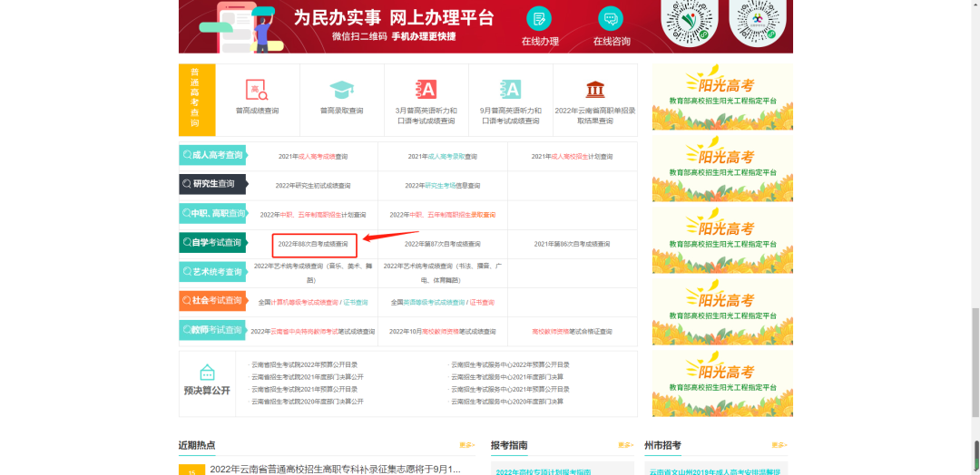The width and height of the screenshot is (980, 475).
Task: Open 2021年成人高考录取查询 link
Action: (443, 157)
